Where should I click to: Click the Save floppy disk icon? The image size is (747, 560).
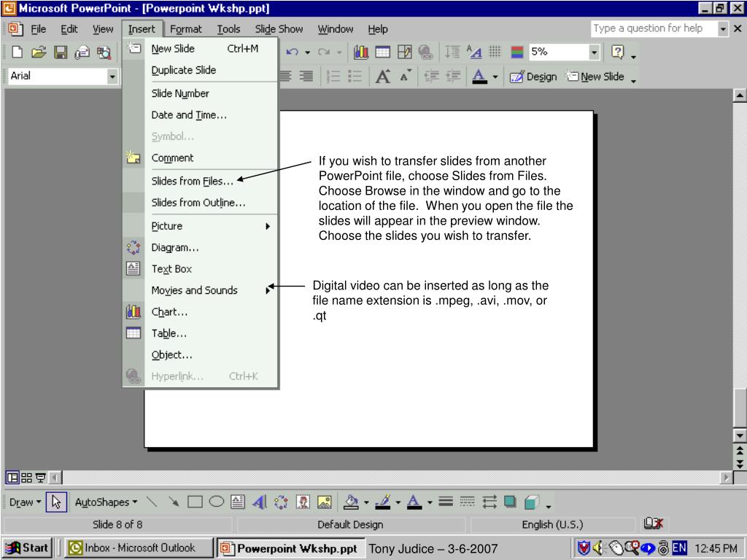point(61,52)
